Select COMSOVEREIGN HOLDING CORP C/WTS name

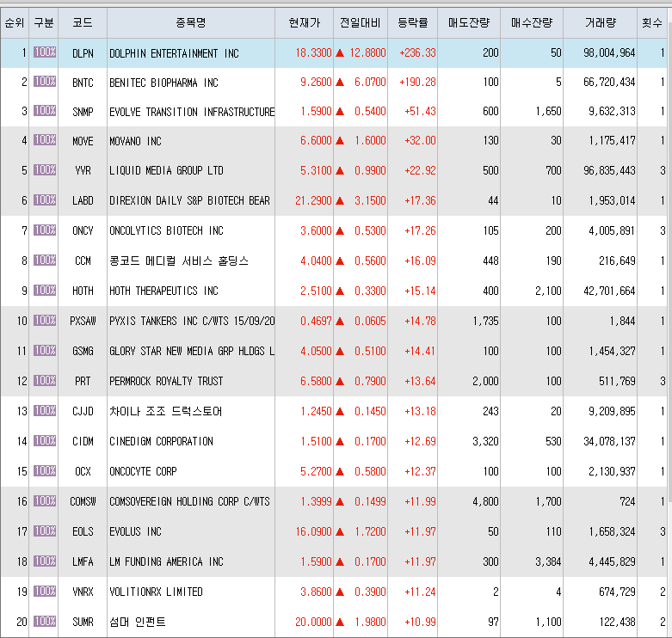(x=189, y=501)
